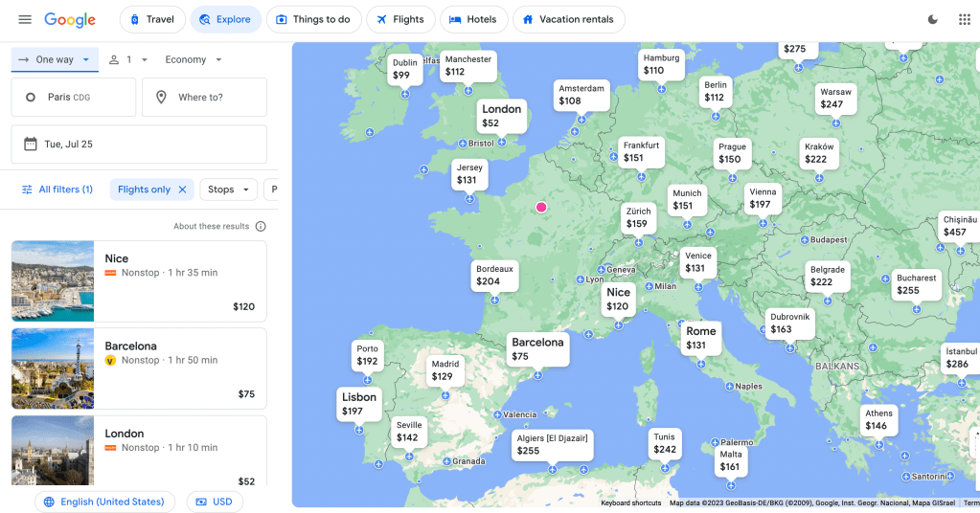Screen dimensions: 980x513
Task: Expand the One way trip type dropdown
Action: 56,59
